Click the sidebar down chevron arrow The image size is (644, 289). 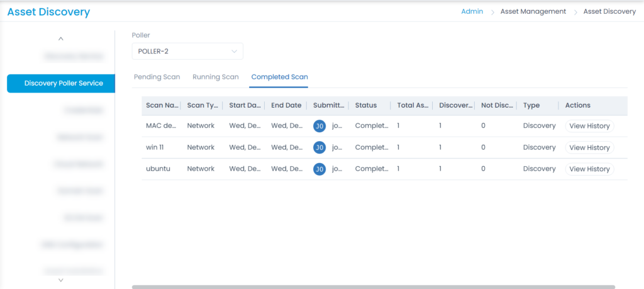(x=61, y=280)
